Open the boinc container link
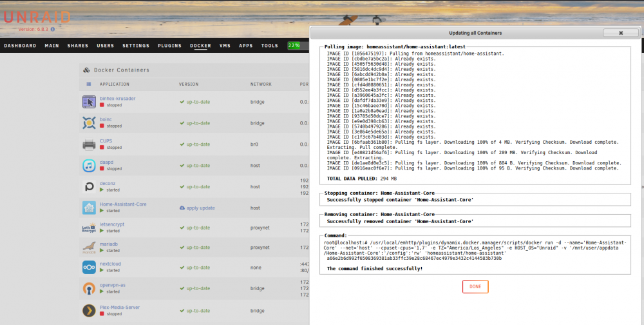This screenshot has height=325, width=644. pos(106,119)
